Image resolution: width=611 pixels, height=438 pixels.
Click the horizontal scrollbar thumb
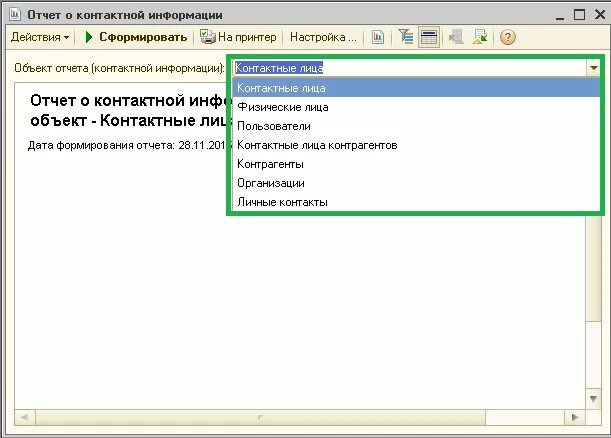[x=260, y=418]
